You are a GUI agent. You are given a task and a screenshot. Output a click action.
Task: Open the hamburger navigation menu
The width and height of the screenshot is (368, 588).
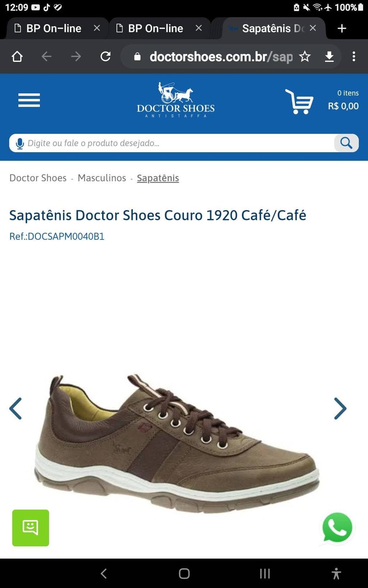point(29,100)
